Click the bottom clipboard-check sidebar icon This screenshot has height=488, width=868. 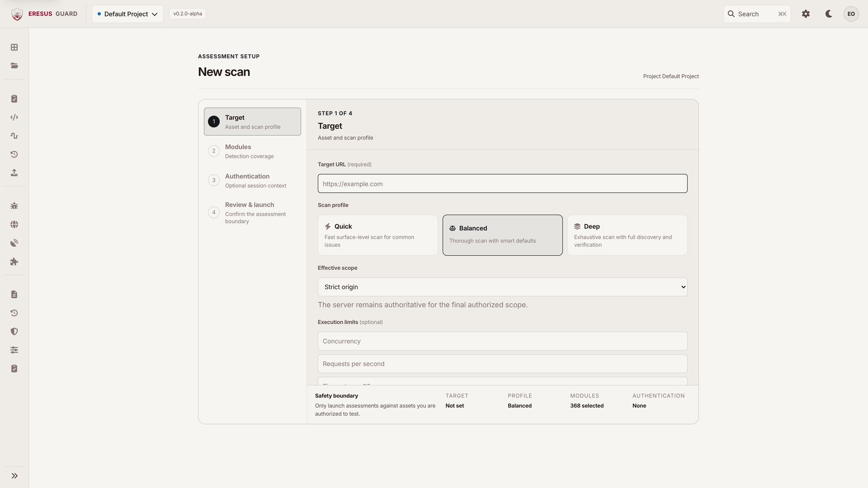click(14, 369)
